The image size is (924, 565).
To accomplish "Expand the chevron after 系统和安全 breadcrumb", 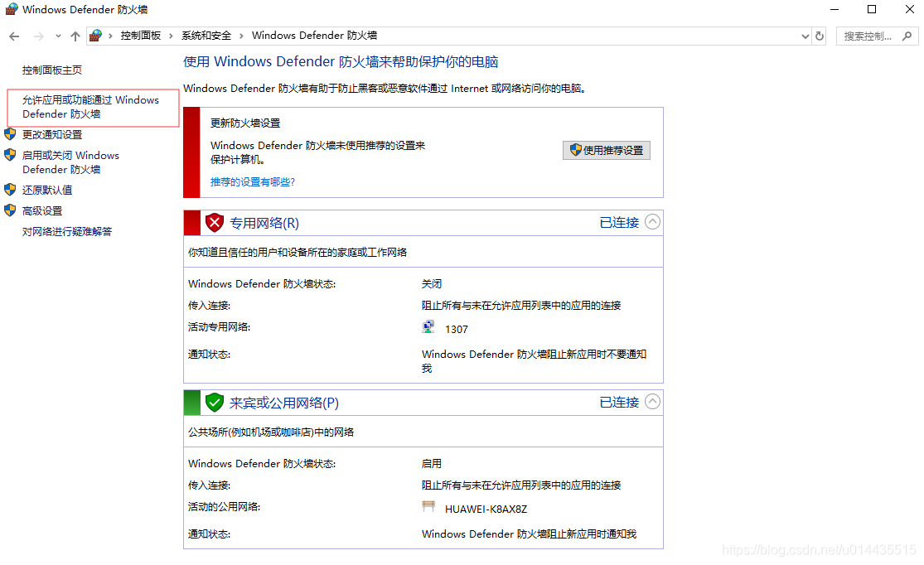I will coord(241,36).
